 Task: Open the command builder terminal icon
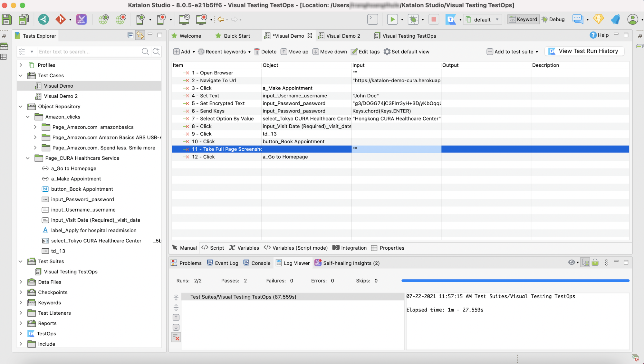pos(373,19)
